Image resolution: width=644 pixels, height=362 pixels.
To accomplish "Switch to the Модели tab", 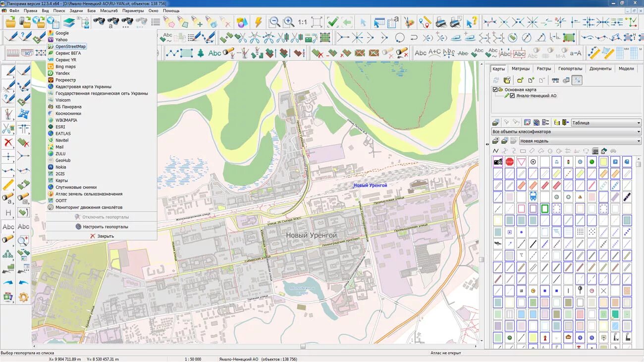I will click(626, 69).
